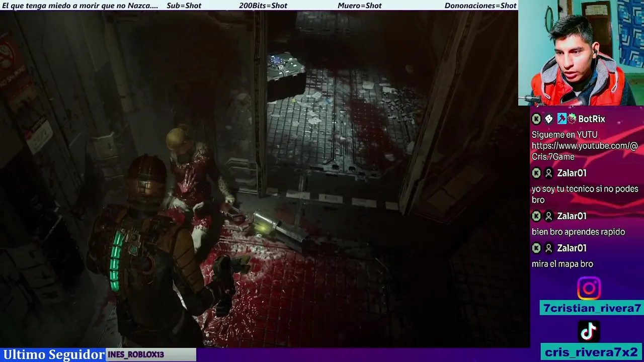Click the 'yo soy tu tecnico si no podes bro' message
Image resolution: width=644 pixels, height=362 pixels.
(585, 195)
